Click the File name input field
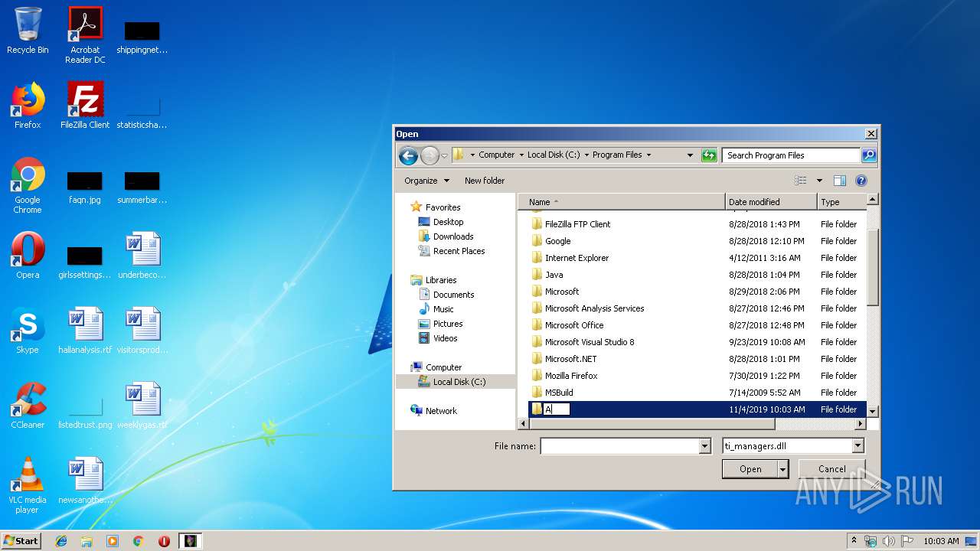The height and width of the screenshot is (551, 980). point(619,445)
